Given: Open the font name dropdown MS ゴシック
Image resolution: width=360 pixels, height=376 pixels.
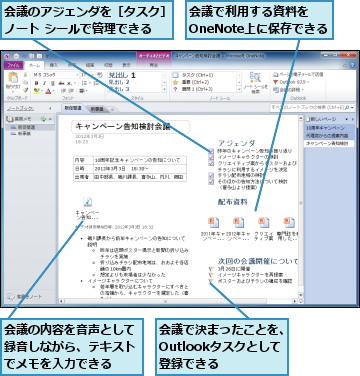Looking at the screenshot, I should [x=77, y=75].
